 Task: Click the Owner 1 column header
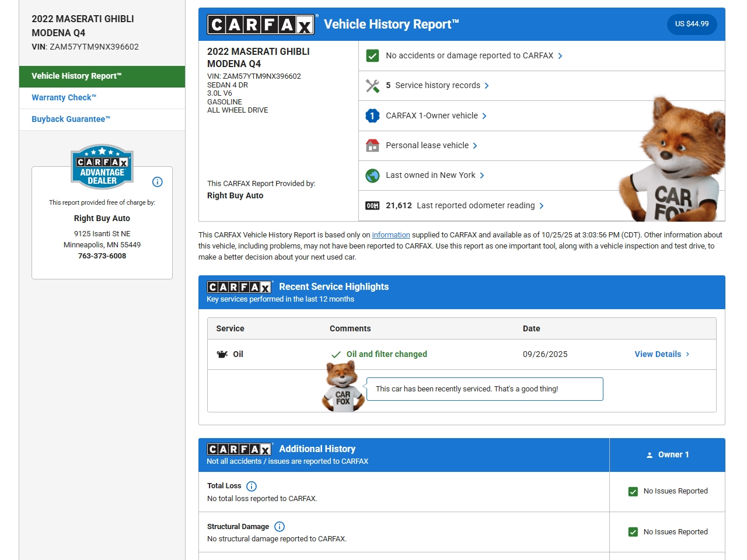click(x=668, y=455)
